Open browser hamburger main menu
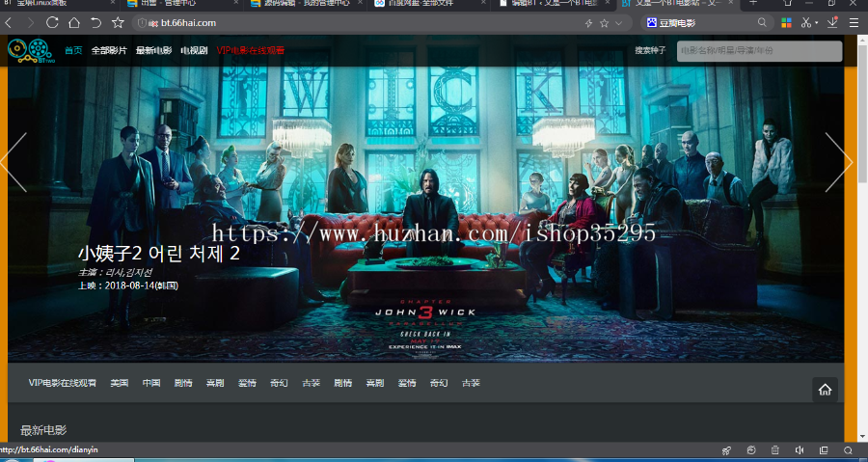Viewport: 868px width, 462px height. click(x=854, y=23)
